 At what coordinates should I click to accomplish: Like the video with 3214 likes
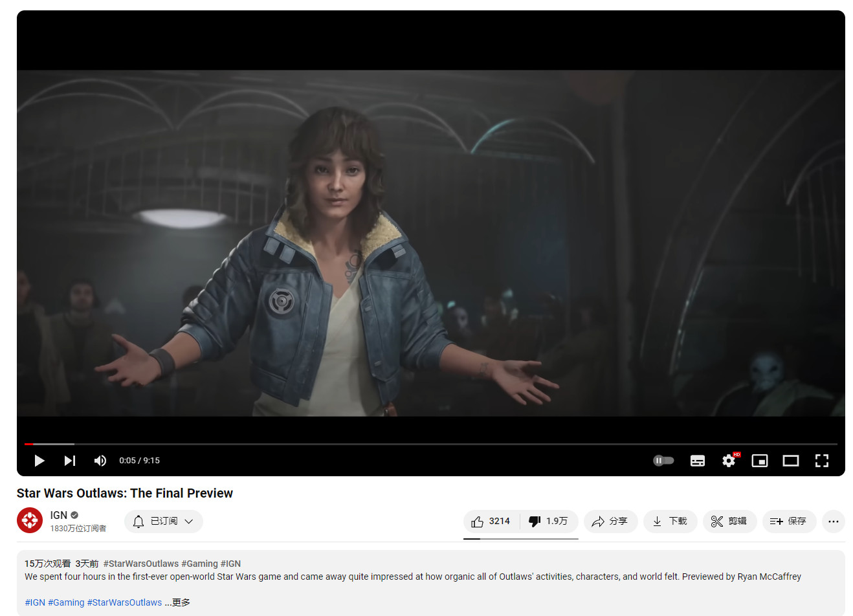[492, 522]
